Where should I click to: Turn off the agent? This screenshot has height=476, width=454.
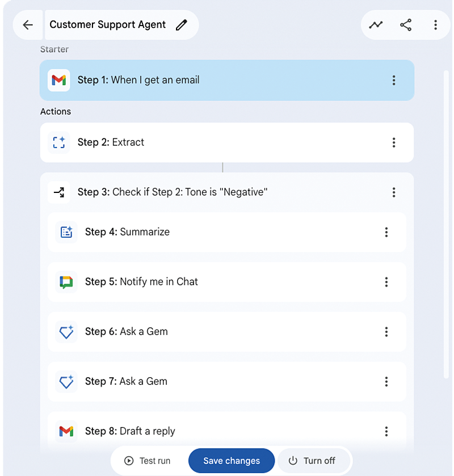[312, 461]
